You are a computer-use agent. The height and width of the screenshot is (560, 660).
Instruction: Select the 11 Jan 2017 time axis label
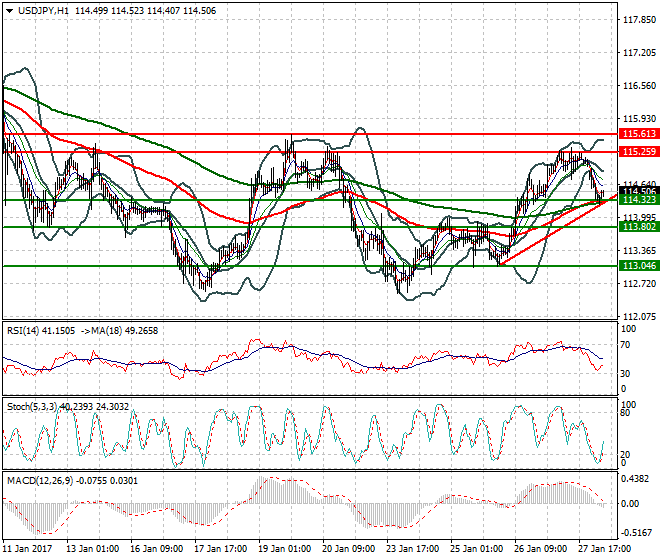(27, 549)
